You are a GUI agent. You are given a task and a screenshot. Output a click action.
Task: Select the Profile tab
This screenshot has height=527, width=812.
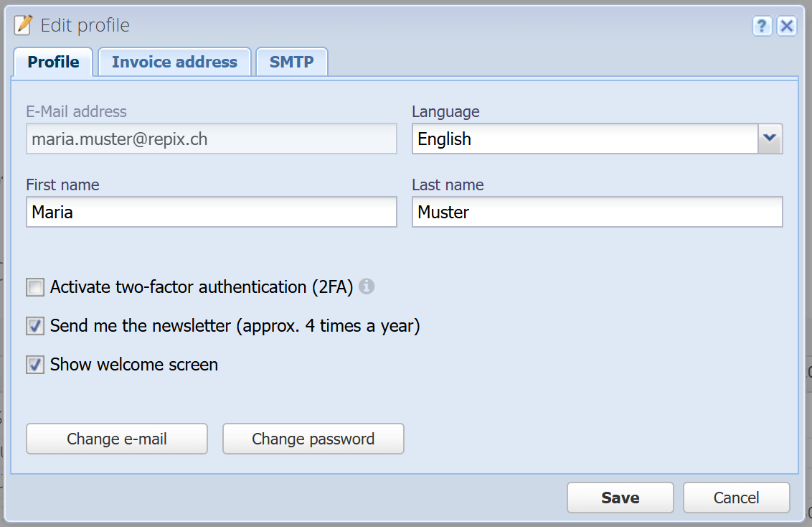tap(53, 62)
